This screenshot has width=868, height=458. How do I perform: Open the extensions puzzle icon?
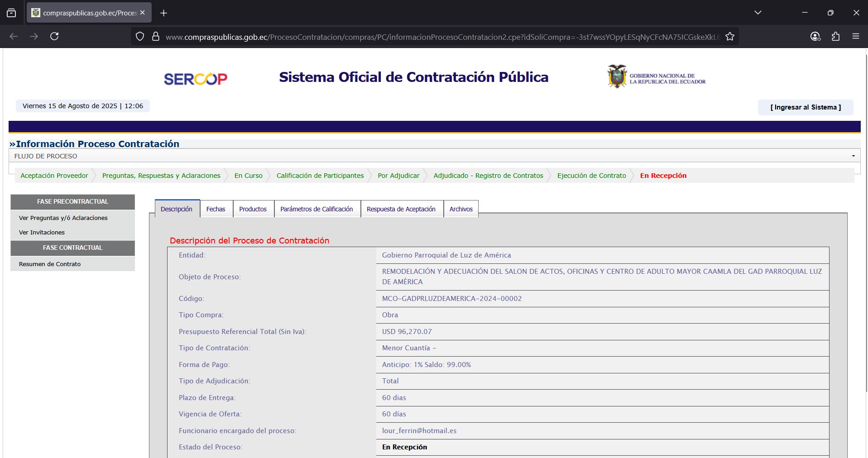[835, 37]
